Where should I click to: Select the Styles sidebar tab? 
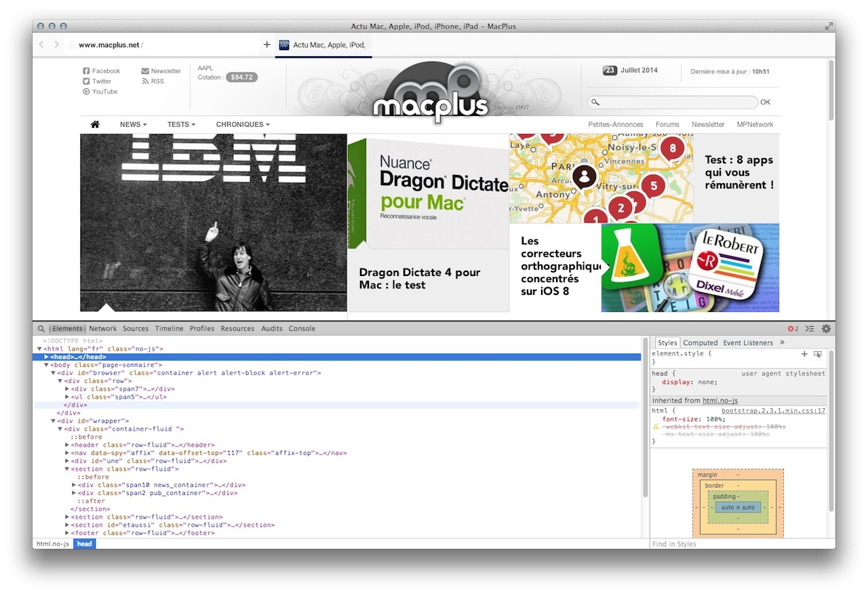[667, 343]
